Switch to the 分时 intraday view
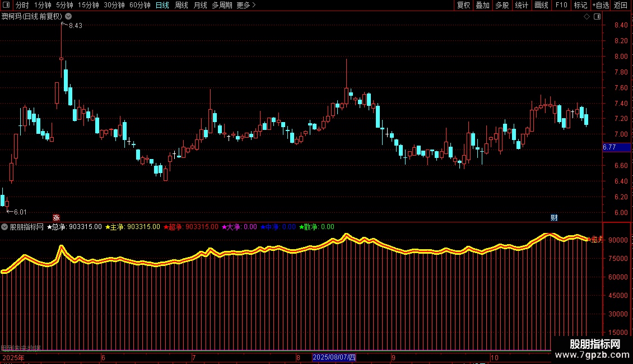The image size is (633, 364). 22,5
